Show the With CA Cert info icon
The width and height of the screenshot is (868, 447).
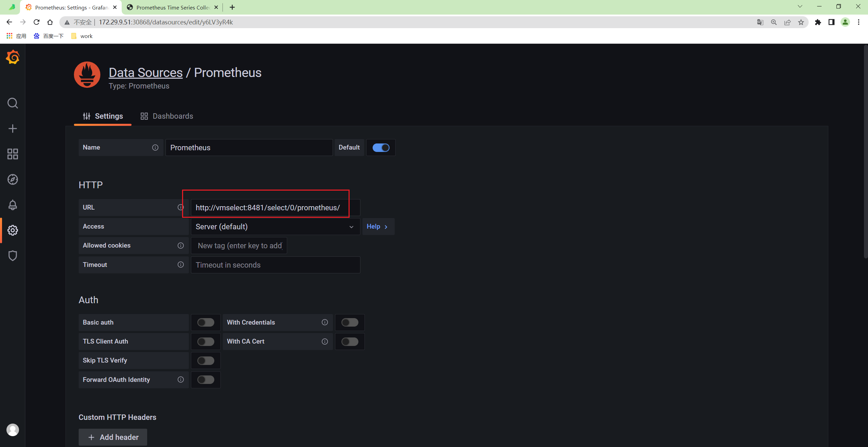coord(325,342)
